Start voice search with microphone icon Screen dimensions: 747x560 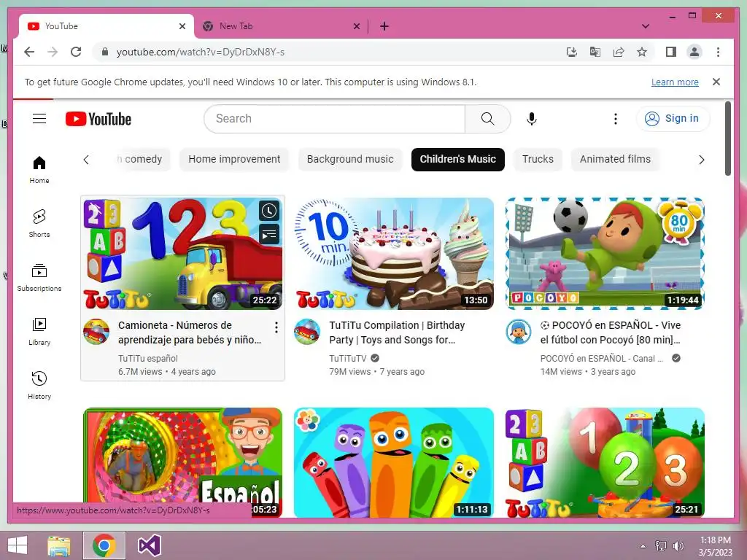(532, 119)
